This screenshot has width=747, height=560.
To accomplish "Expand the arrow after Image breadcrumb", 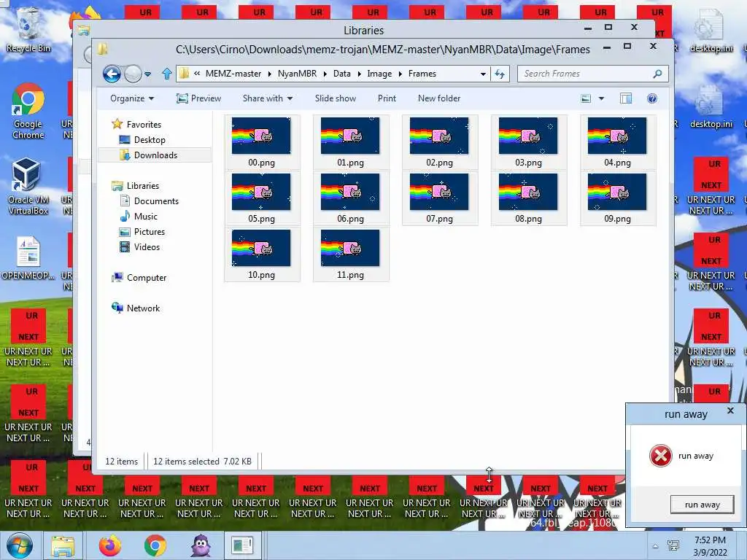I will pyautogui.click(x=400, y=74).
